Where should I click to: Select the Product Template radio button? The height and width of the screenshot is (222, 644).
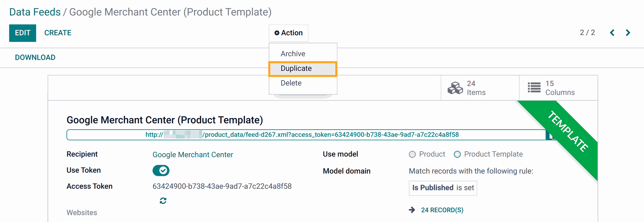pyautogui.click(x=457, y=154)
